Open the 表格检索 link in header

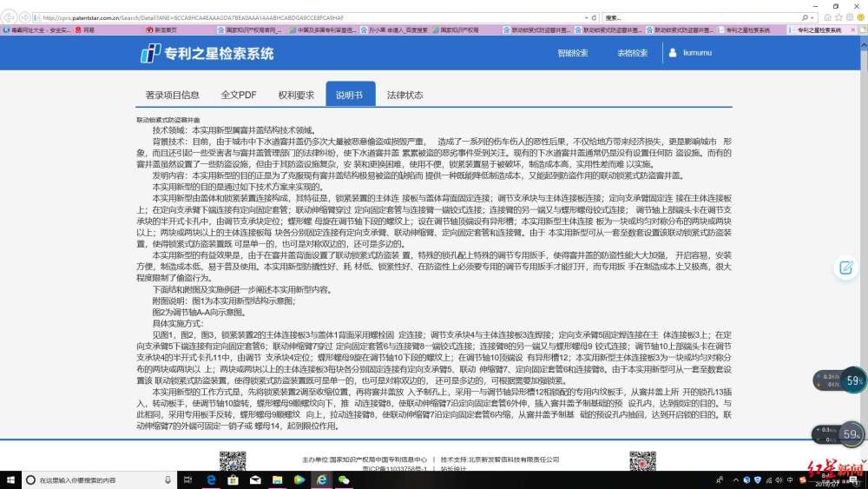tap(632, 53)
